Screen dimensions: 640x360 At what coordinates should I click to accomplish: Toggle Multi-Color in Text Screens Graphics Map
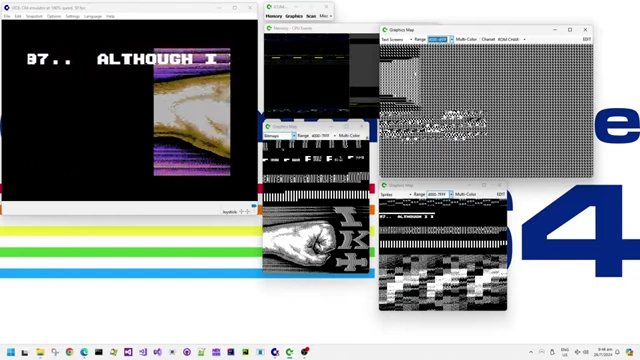[x=466, y=40]
